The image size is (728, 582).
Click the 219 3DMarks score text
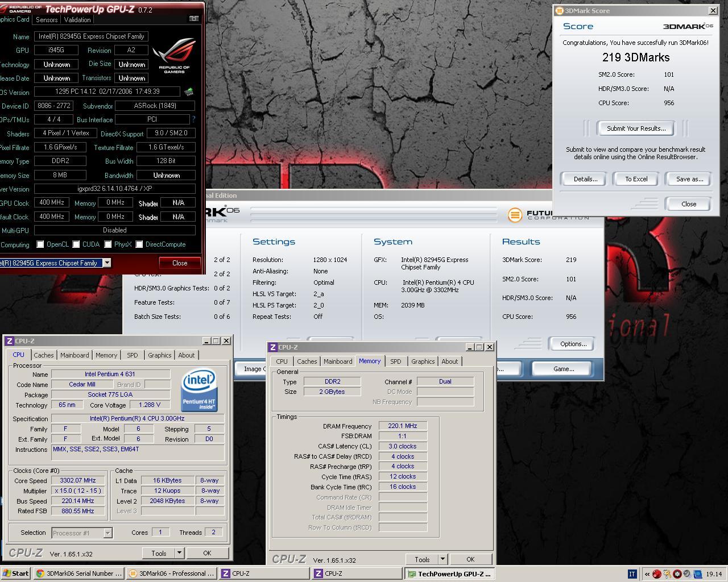[x=636, y=57]
